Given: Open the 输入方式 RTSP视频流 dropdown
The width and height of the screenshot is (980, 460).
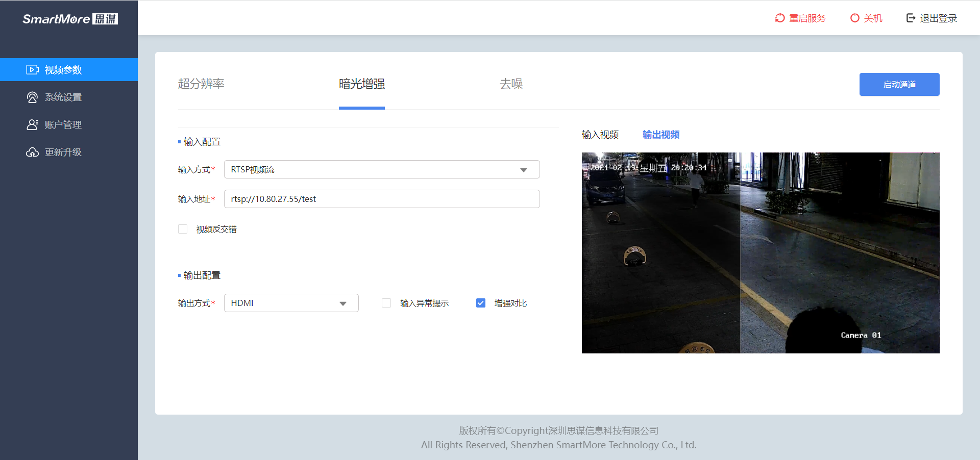Looking at the screenshot, I should (x=381, y=170).
